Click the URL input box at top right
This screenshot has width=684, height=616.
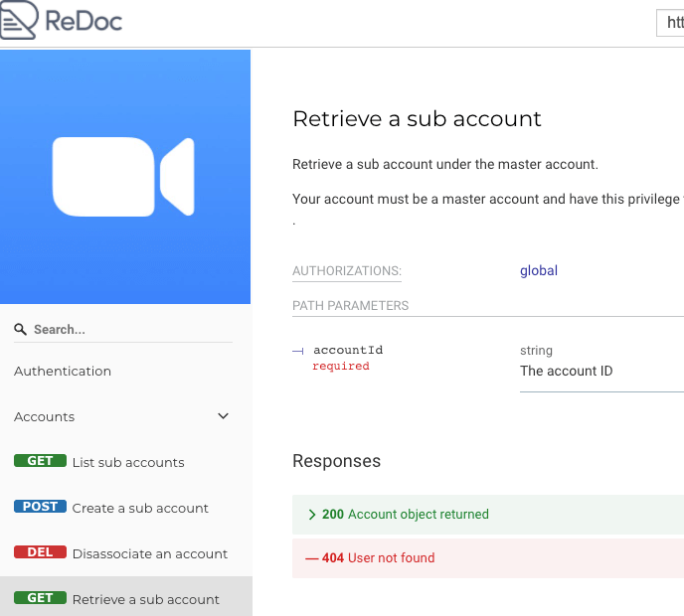click(670, 23)
